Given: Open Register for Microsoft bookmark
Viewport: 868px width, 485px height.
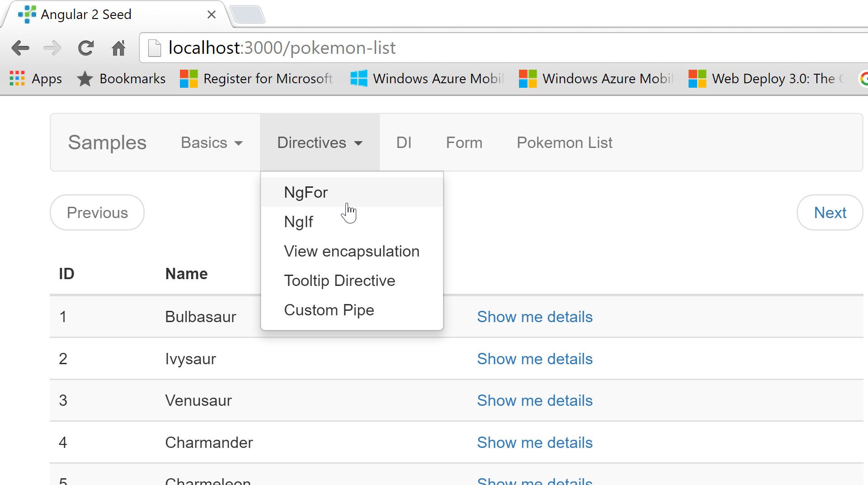Looking at the screenshot, I should (256, 79).
